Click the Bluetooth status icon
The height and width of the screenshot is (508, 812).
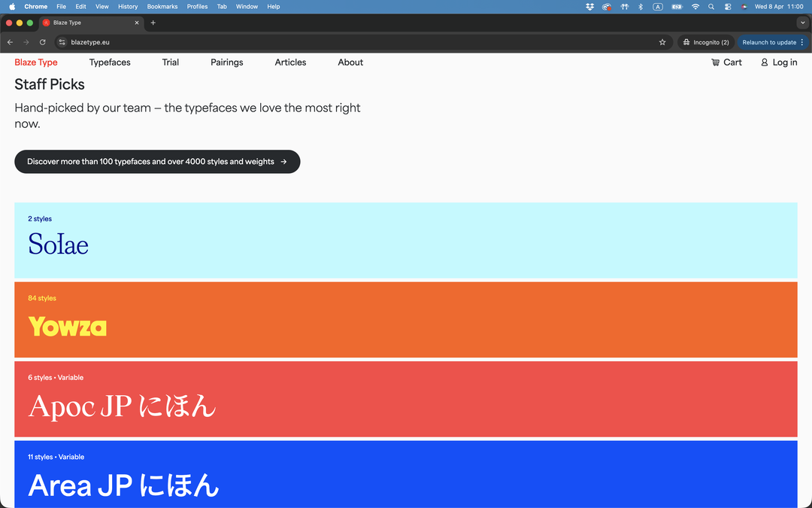pyautogui.click(x=641, y=7)
